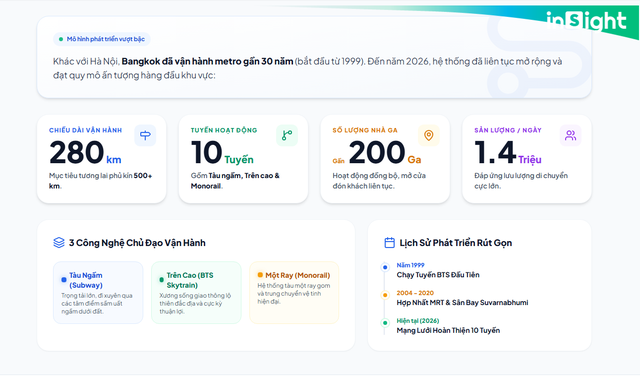Click the TUYẾN HOẠT ĐỘNG label
The height and width of the screenshot is (376, 640).
tap(224, 130)
